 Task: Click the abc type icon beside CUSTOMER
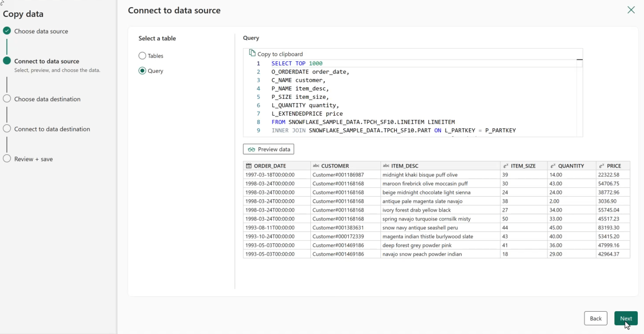316,166
